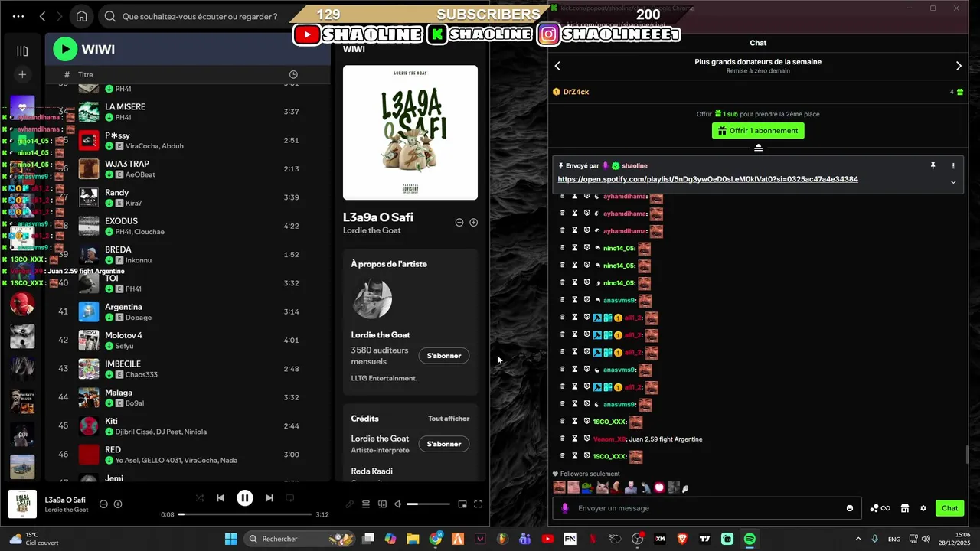Open File Explorer from the taskbar

[413, 539]
